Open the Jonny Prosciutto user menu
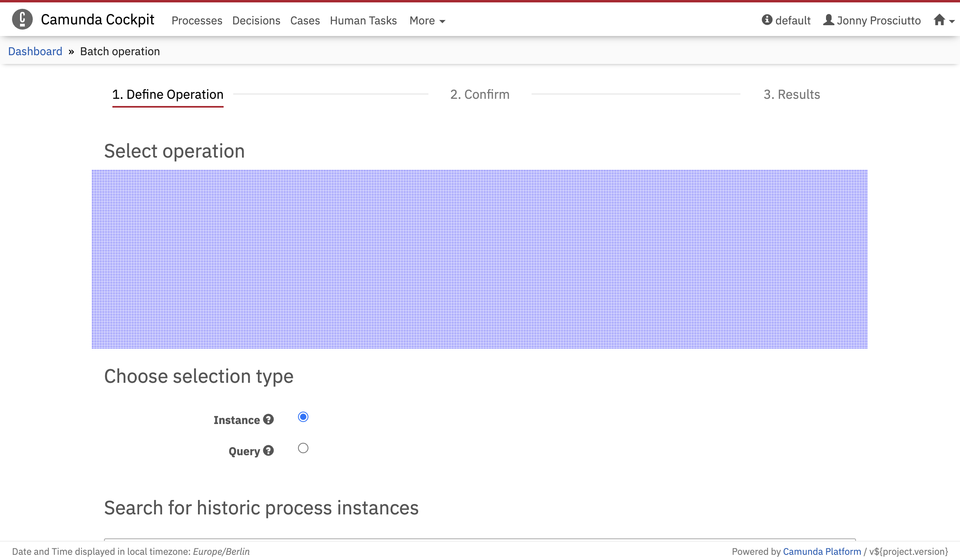Viewport: 960px width, 560px height. pos(872,20)
